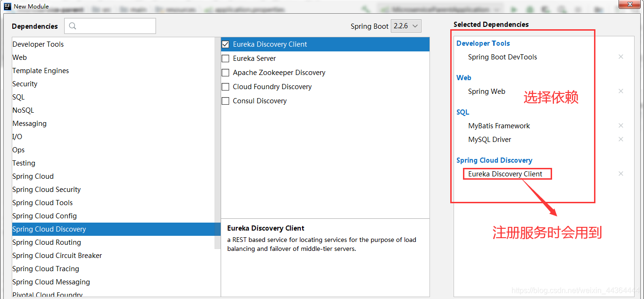Click the Web heading in selected dependencies

pos(464,78)
